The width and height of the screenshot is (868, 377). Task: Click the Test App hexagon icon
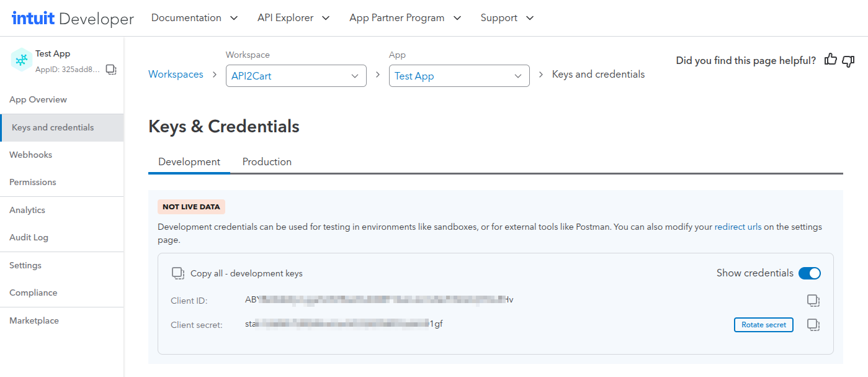pos(22,60)
